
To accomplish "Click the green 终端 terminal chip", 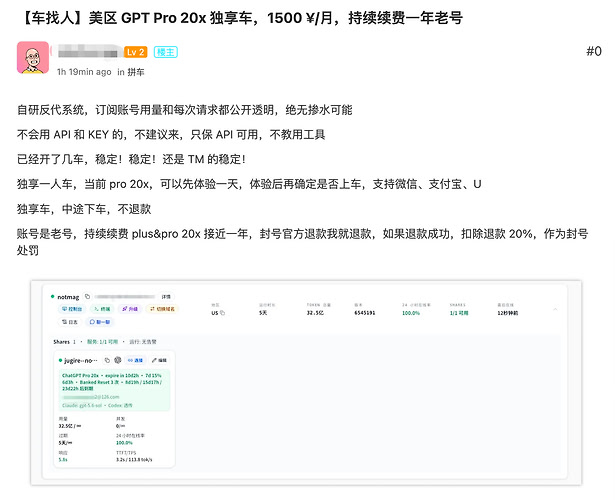I will (102, 309).
